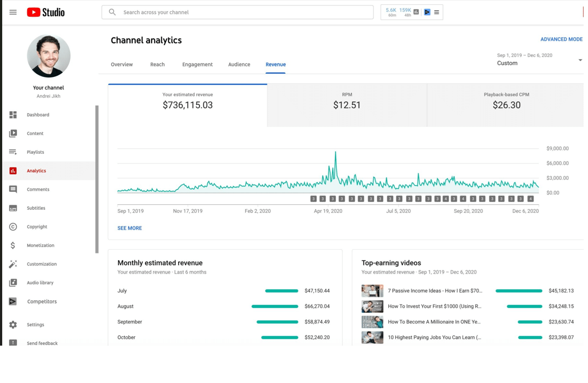Click the $34,248.15 video earnings value

pyautogui.click(x=561, y=306)
